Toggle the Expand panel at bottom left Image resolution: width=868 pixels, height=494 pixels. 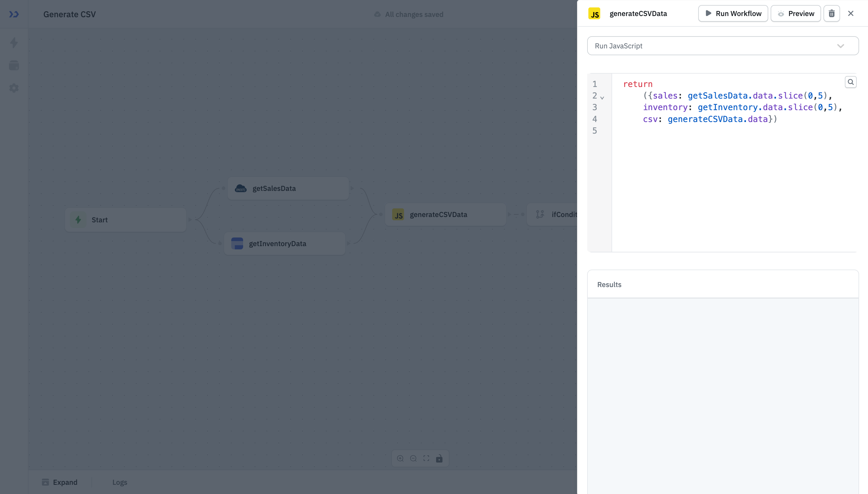[60, 482]
